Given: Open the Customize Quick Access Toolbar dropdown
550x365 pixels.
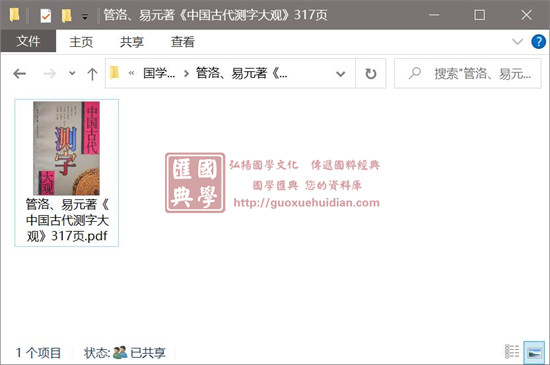Looking at the screenshot, I should pyautogui.click(x=85, y=16).
